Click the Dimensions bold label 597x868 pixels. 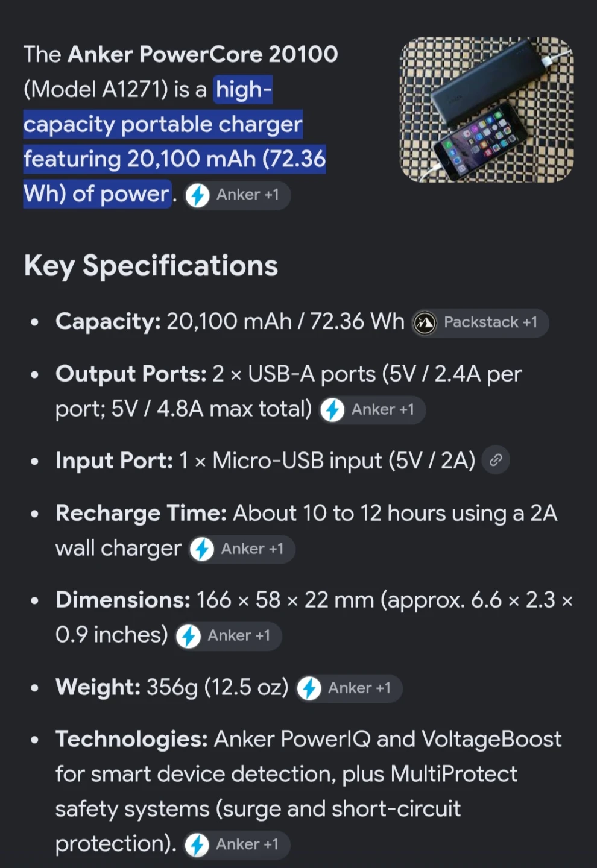point(123,600)
